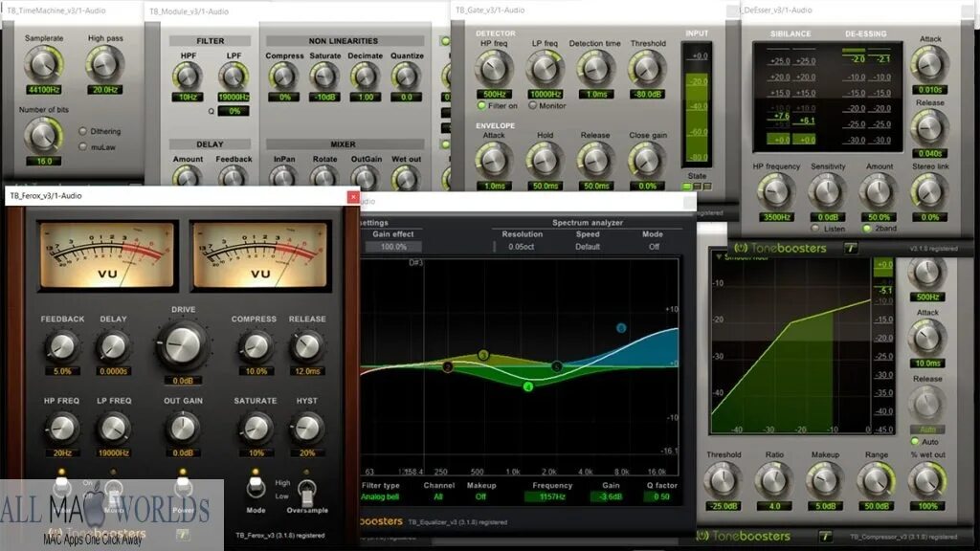Open the spectrum analyzer Mode Off selector
The height and width of the screenshot is (551, 980).
point(654,247)
